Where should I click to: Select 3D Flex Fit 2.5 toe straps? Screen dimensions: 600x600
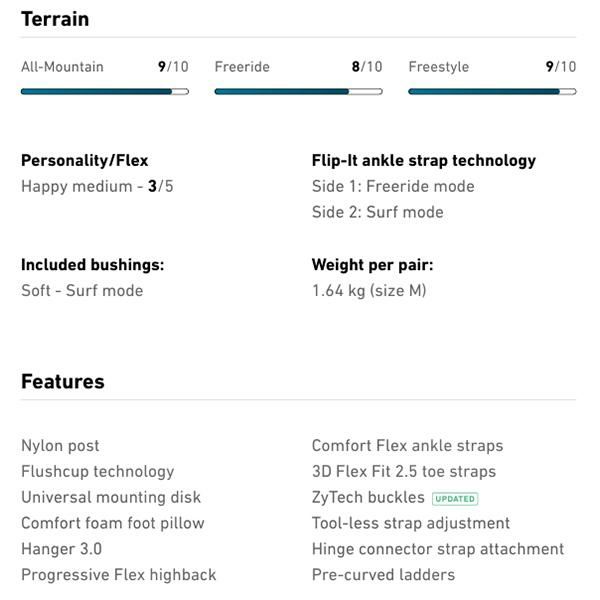403,471
